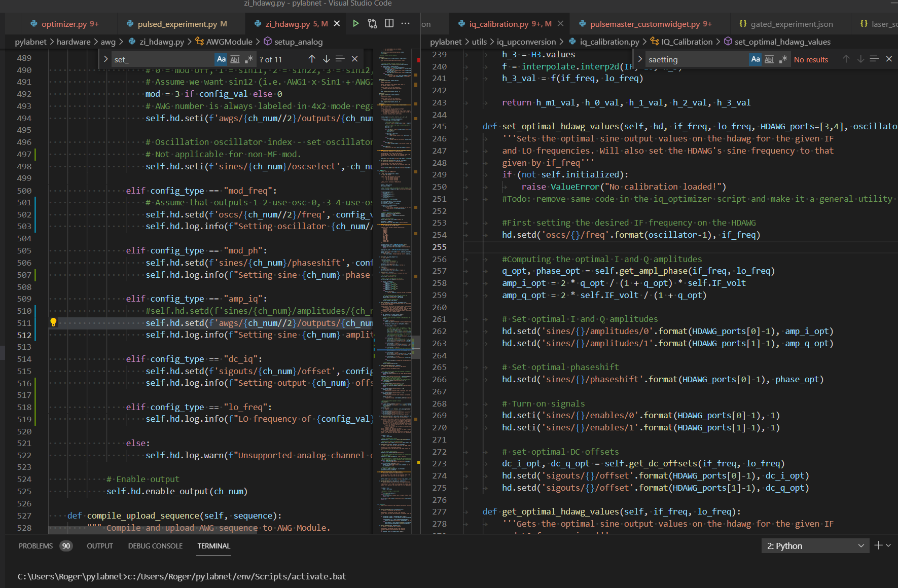The width and height of the screenshot is (898, 588).
Task: Toggle Match Whole Word in right find widget
Action: click(x=769, y=59)
